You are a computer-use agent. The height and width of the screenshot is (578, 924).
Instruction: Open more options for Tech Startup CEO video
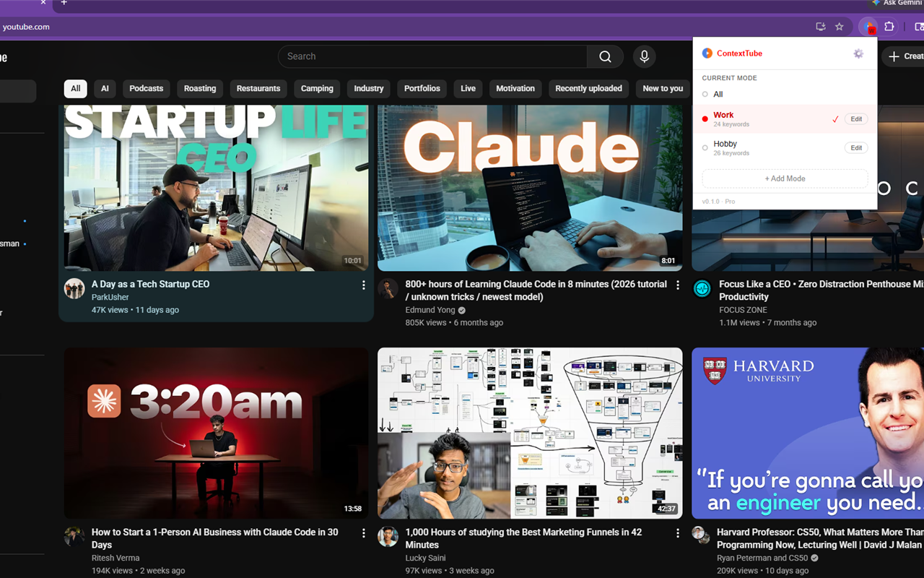(x=364, y=285)
